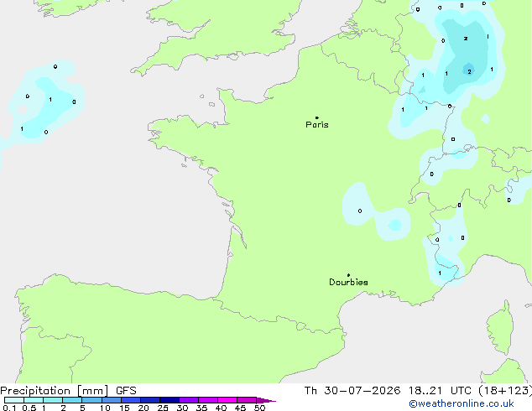Image resolution: width=532 pixels, height=411 pixels.
Task: Click the '25' legend scale label
Action: click(x=163, y=408)
